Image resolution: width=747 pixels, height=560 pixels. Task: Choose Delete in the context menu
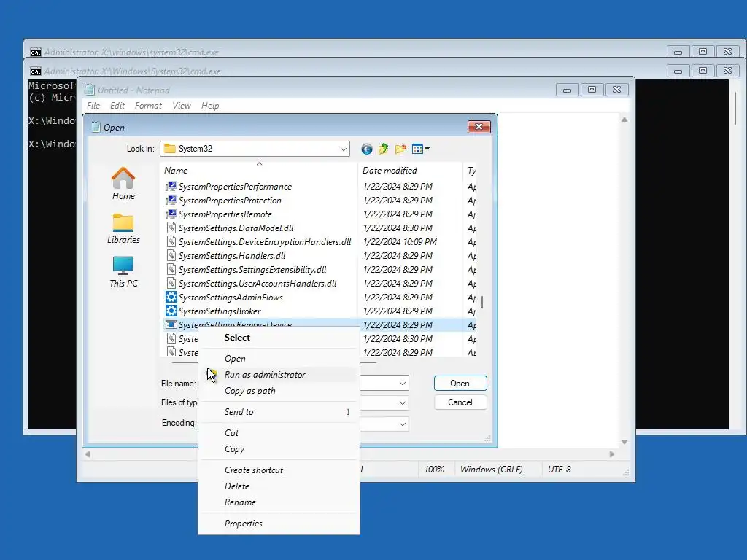click(x=279, y=486)
